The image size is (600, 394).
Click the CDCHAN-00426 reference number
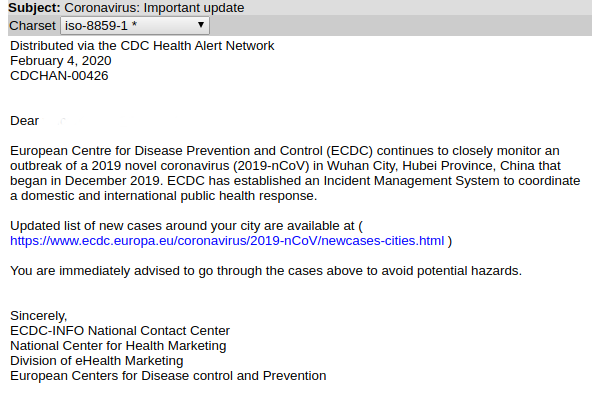click(59, 76)
